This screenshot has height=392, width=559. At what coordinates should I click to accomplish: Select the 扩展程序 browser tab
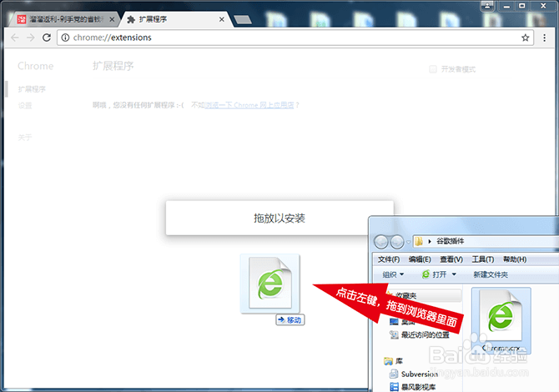point(177,19)
